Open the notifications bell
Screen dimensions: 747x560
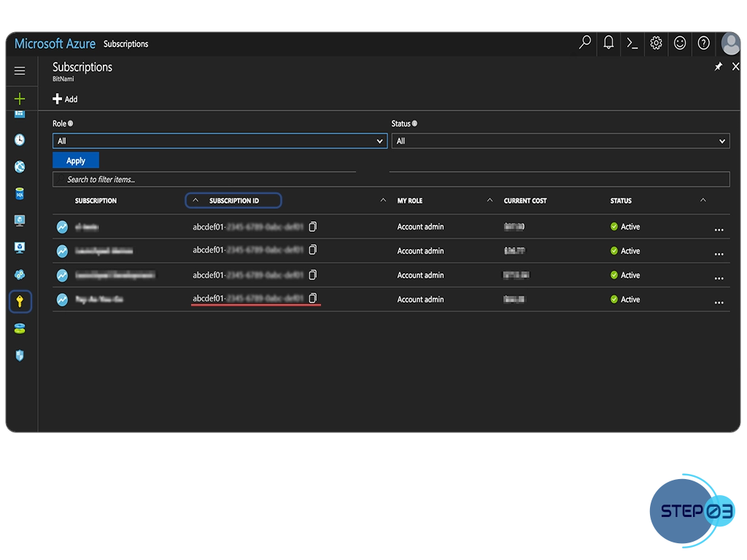click(608, 43)
